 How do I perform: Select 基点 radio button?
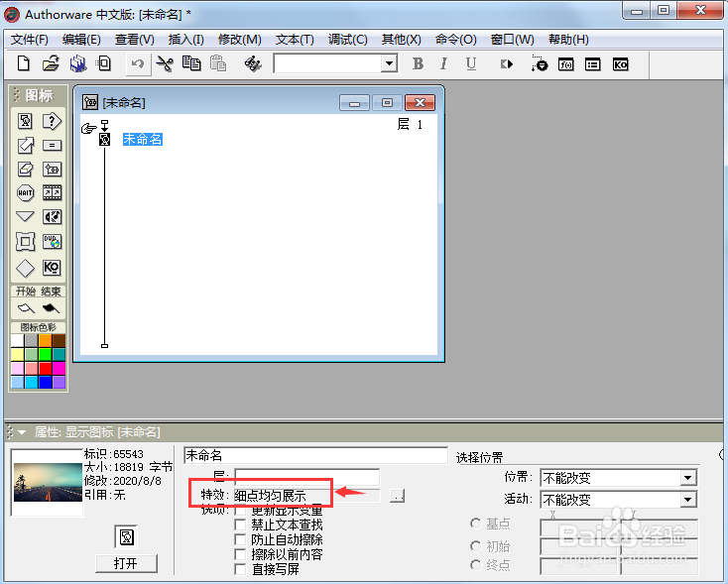pos(475,524)
